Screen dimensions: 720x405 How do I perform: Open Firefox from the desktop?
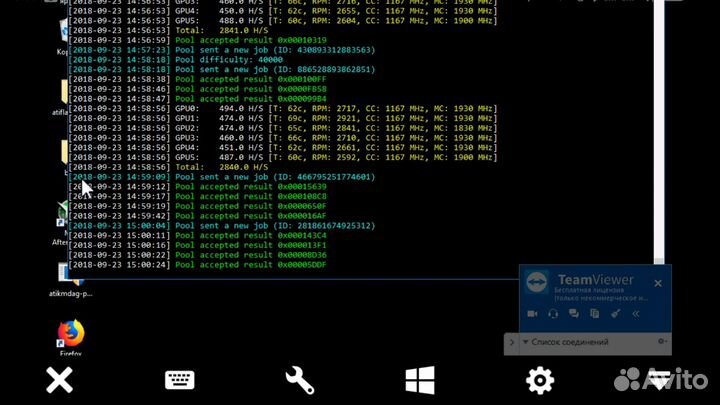(71, 333)
